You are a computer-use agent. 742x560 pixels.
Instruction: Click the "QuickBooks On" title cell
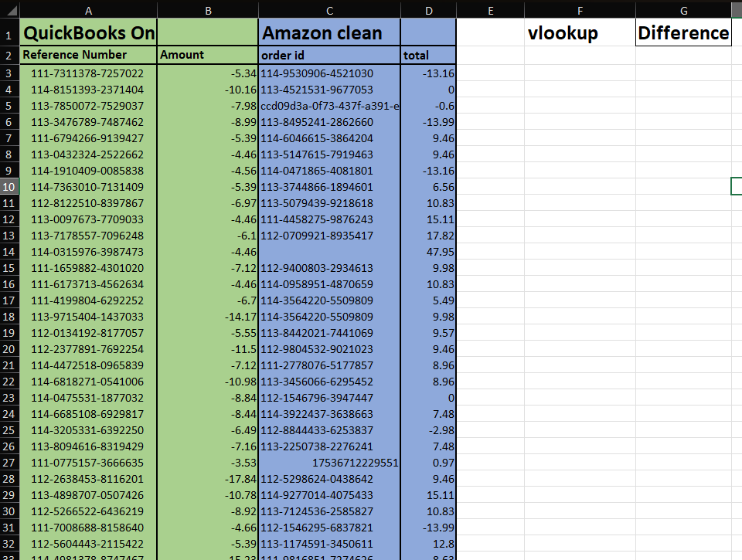tap(88, 33)
